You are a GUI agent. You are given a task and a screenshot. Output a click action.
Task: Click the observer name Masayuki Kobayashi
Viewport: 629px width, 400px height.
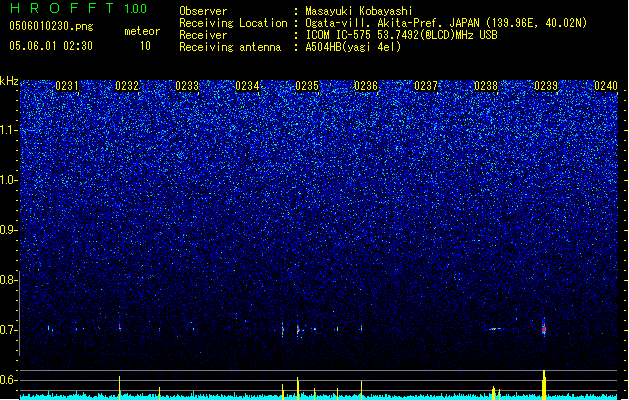coord(359,11)
